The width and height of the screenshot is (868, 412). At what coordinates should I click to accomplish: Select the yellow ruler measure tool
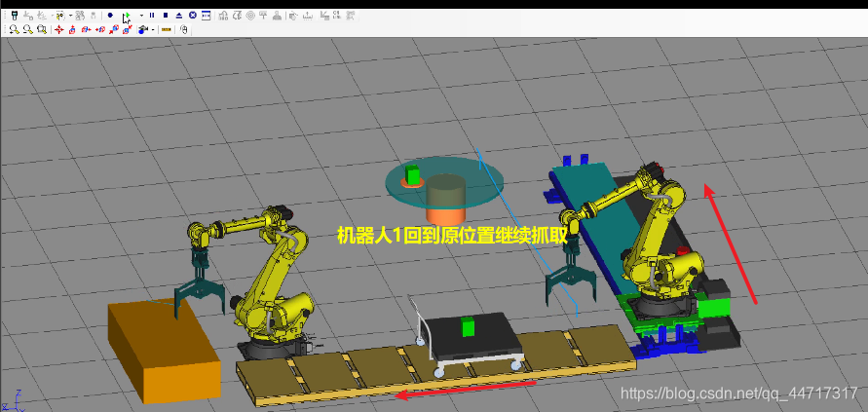[166, 29]
